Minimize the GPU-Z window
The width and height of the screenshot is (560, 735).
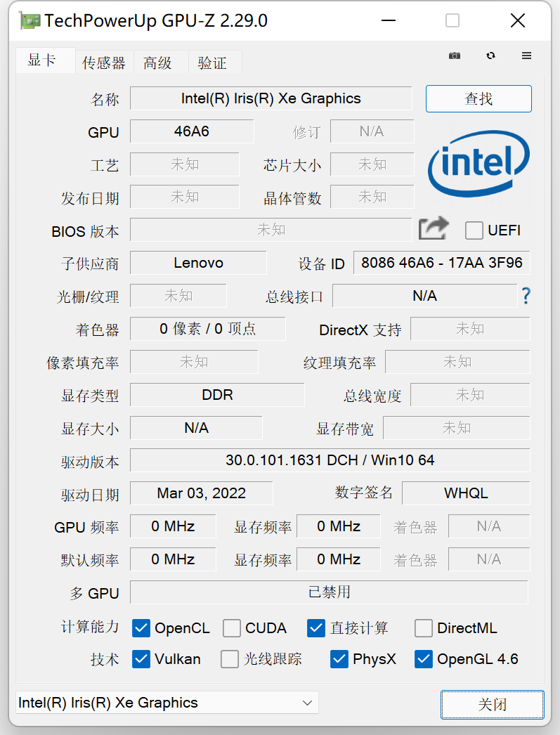389,20
